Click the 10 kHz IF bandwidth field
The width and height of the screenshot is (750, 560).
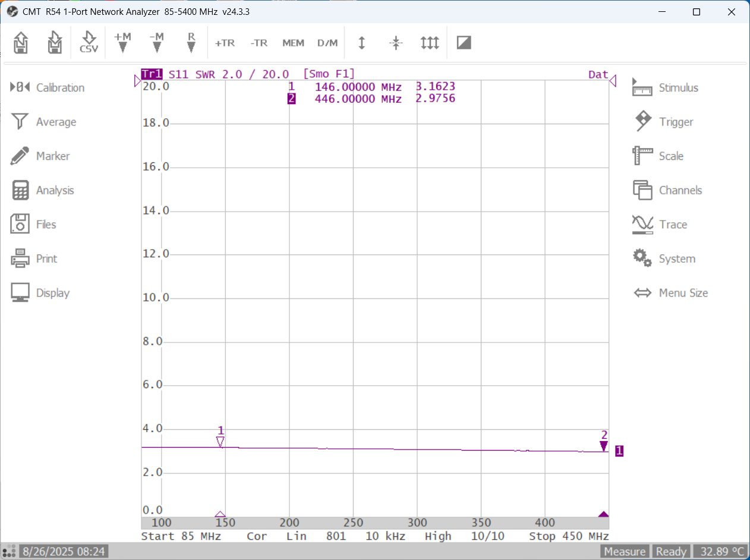click(385, 536)
